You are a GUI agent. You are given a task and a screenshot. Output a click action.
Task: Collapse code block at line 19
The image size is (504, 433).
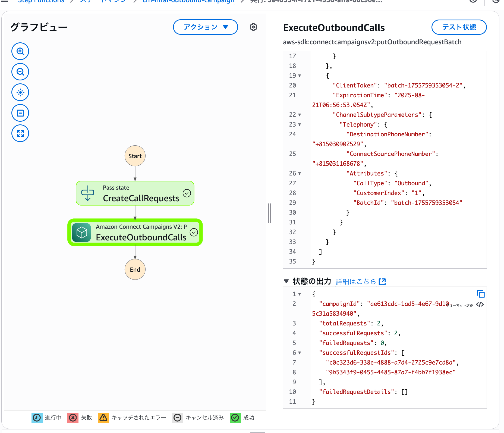[x=300, y=76]
